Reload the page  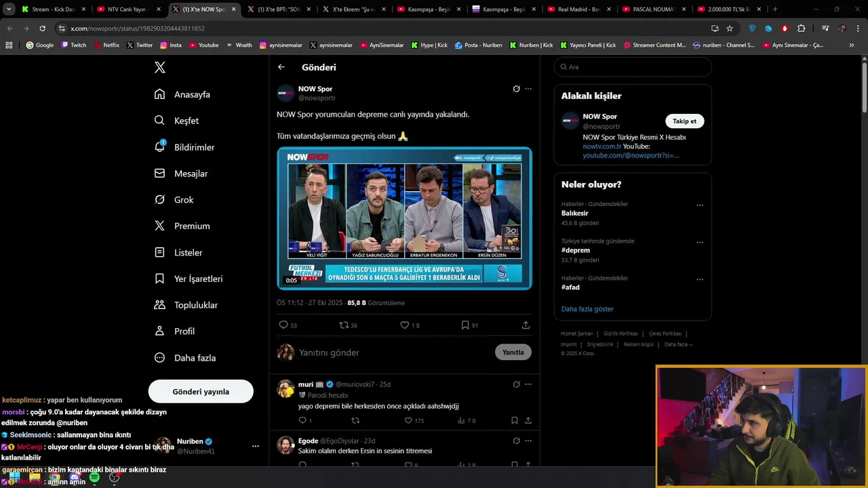click(42, 28)
